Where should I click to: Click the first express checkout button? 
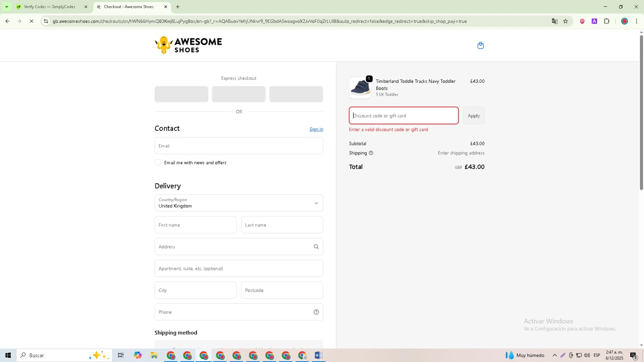click(182, 94)
